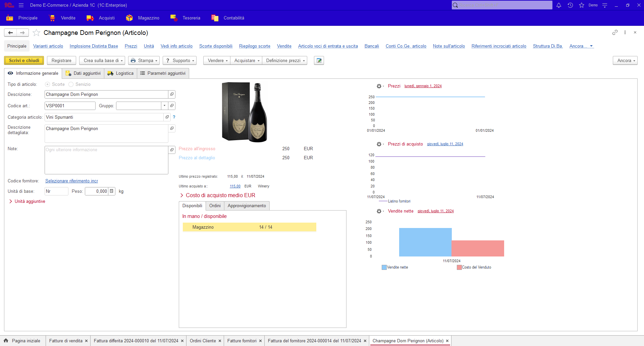
Task: Expand Costo di acquisto medio EUR
Action: 218,195
